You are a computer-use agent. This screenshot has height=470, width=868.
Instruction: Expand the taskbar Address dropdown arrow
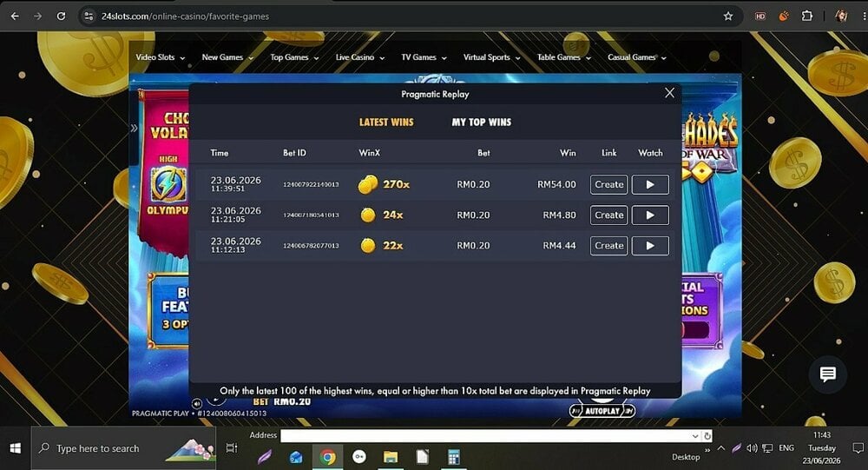tap(695, 435)
